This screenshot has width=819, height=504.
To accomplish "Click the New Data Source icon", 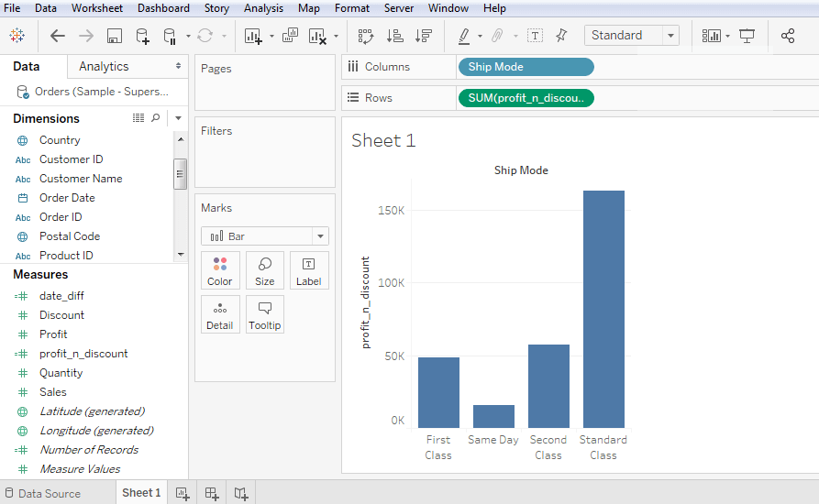I will 142,36.
